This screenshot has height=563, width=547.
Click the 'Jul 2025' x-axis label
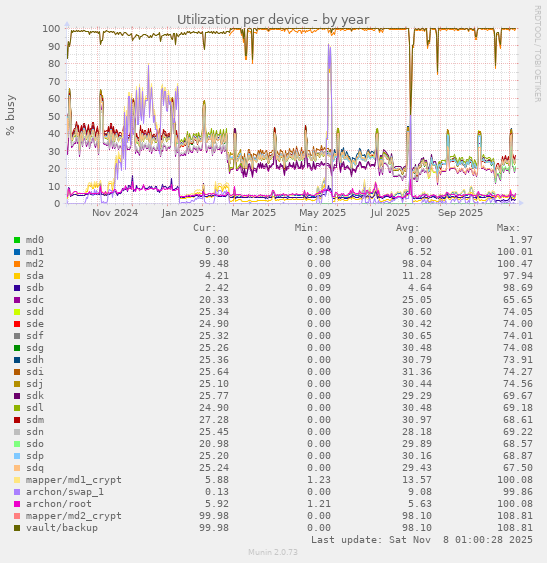pyautogui.click(x=390, y=213)
